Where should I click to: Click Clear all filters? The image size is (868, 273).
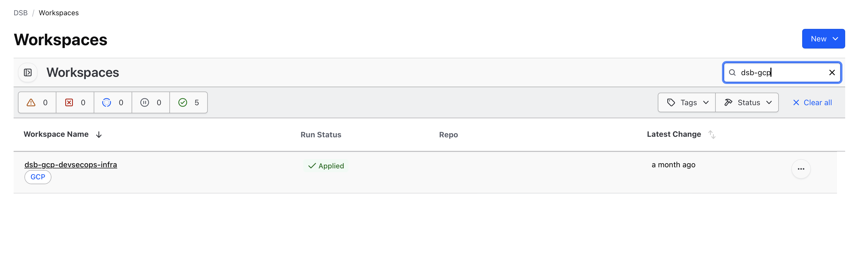[x=812, y=103]
